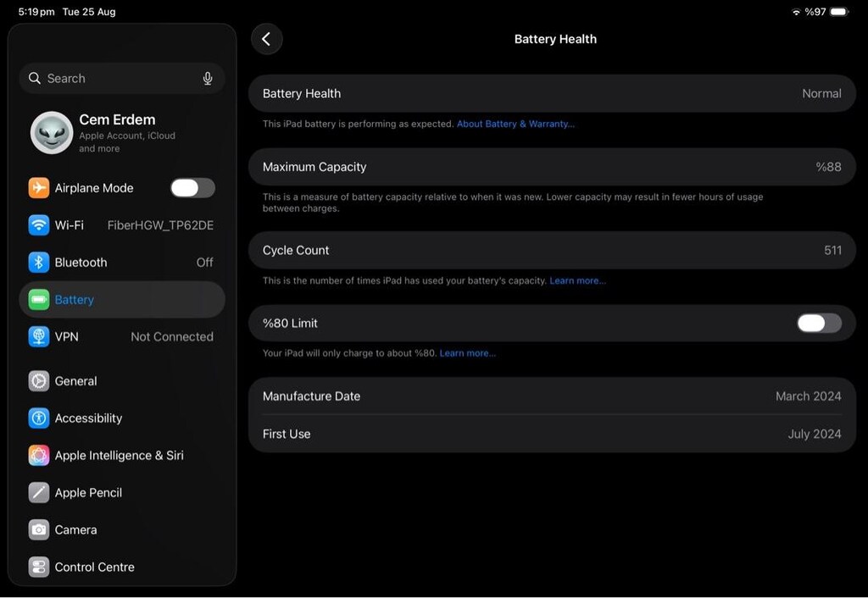Tap the time 5:19 pm in status bar
This screenshot has width=868, height=598.
pyautogui.click(x=36, y=12)
